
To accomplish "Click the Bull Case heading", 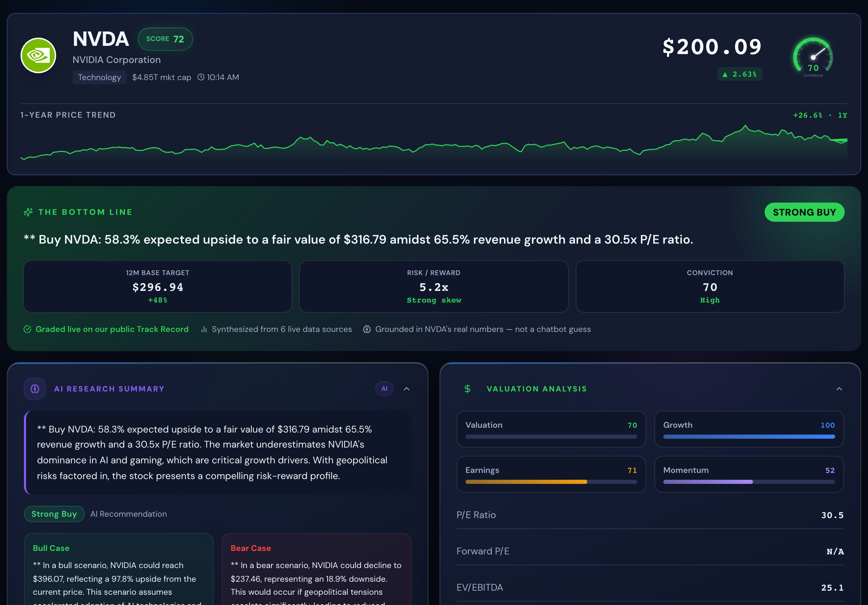I will (51, 548).
